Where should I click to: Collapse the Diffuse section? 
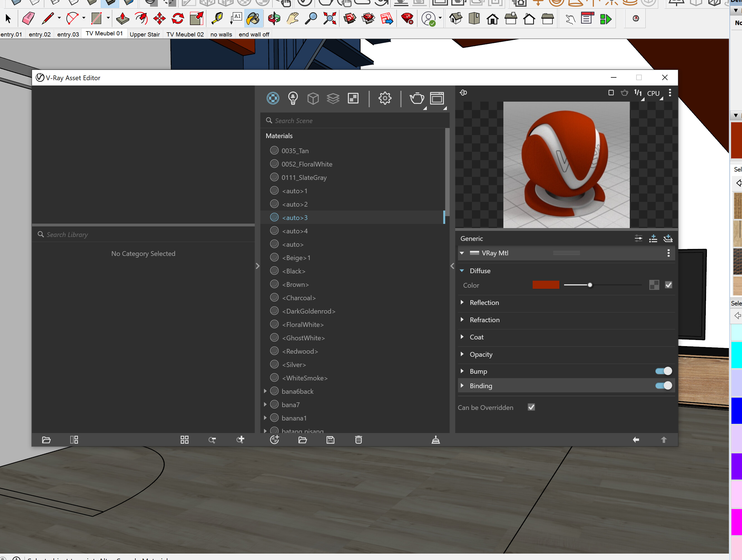[462, 271]
